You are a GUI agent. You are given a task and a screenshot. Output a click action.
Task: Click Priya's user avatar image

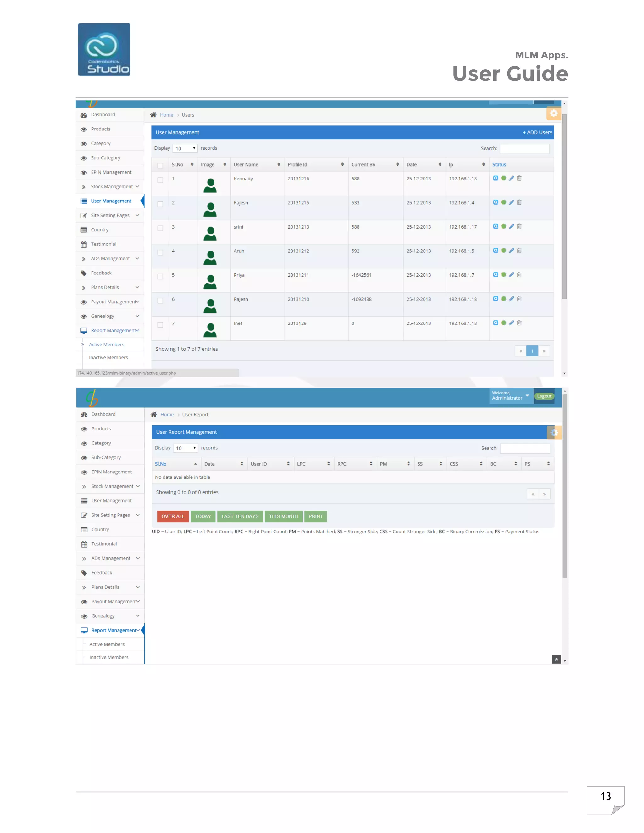tap(210, 282)
